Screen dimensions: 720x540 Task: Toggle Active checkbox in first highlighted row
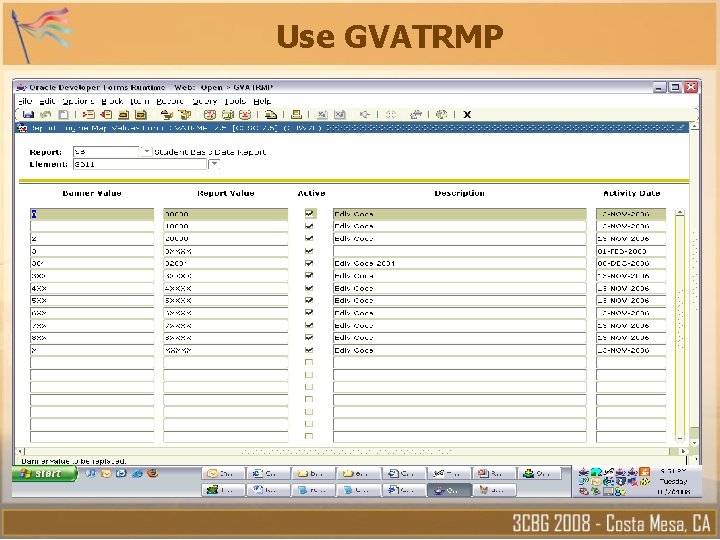[309, 214]
